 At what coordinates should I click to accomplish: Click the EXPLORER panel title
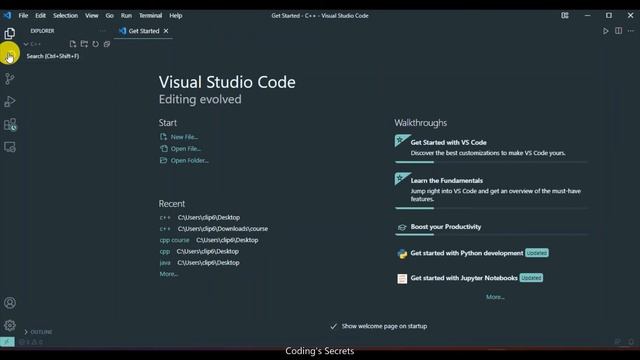click(x=42, y=31)
